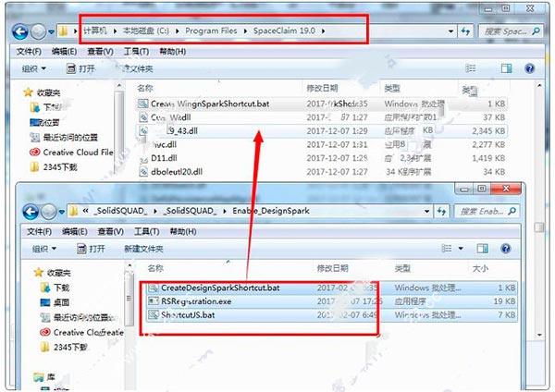The image size is (555, 392).
Task: Open help icon in Enable_DesignSpark window
Action: point(506,249)
